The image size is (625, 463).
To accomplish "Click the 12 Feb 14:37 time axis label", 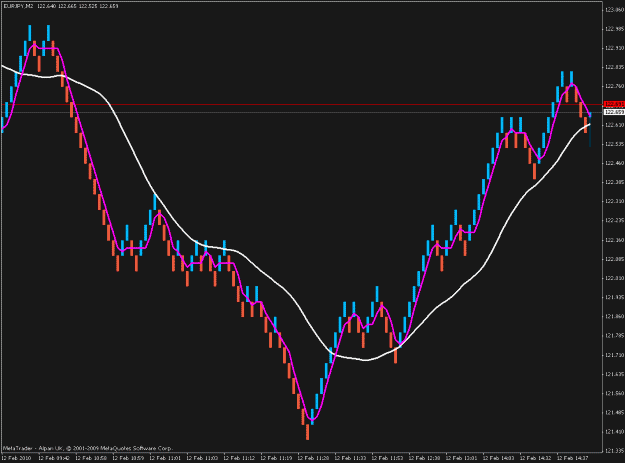I will (x=573, y=458).
